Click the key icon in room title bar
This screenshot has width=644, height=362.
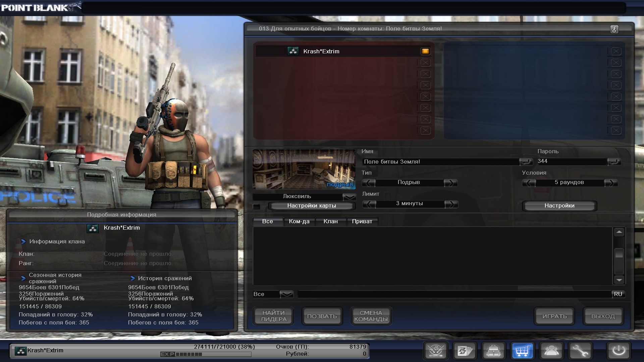(x=614, y=29)
